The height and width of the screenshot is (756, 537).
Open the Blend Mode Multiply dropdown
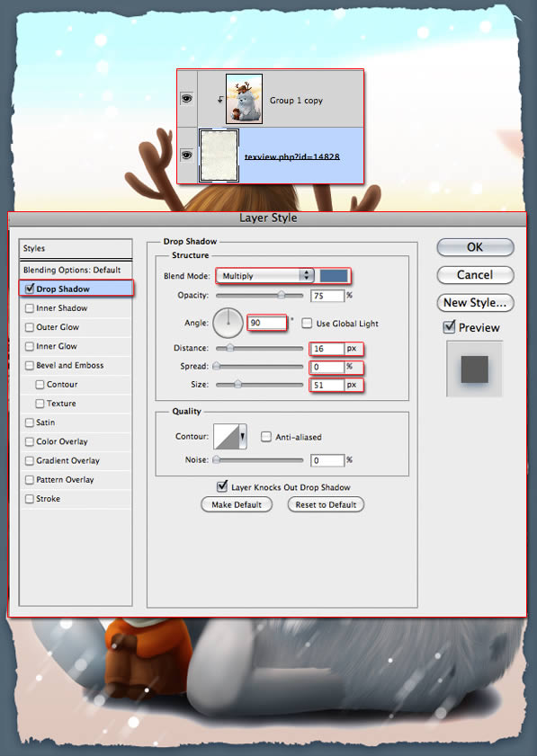(x=264, y=276)
